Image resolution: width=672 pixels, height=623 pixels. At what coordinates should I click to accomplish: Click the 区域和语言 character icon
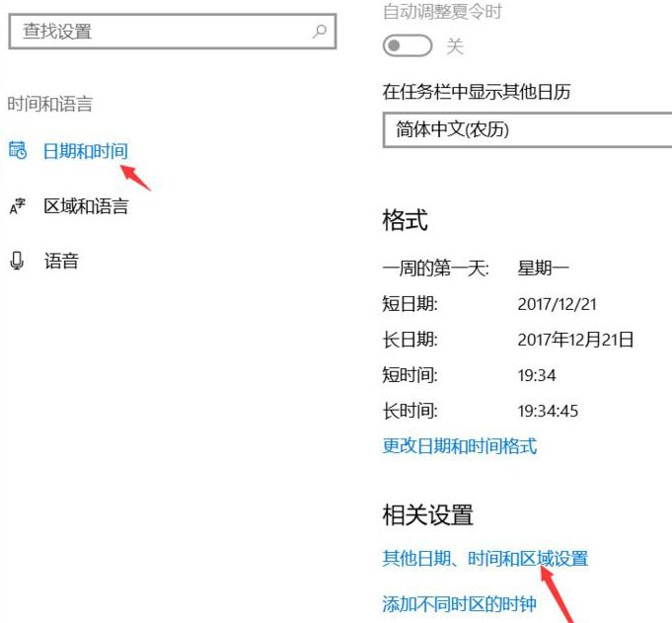point(17,207)
